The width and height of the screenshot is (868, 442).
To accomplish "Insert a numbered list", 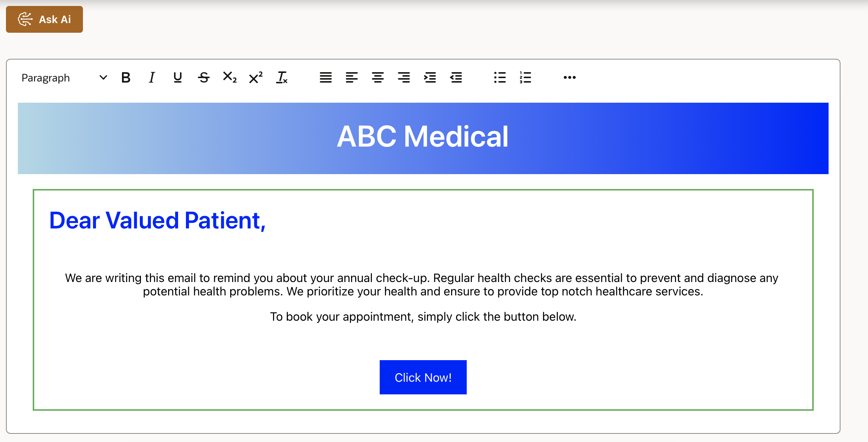I will [525, 78].
